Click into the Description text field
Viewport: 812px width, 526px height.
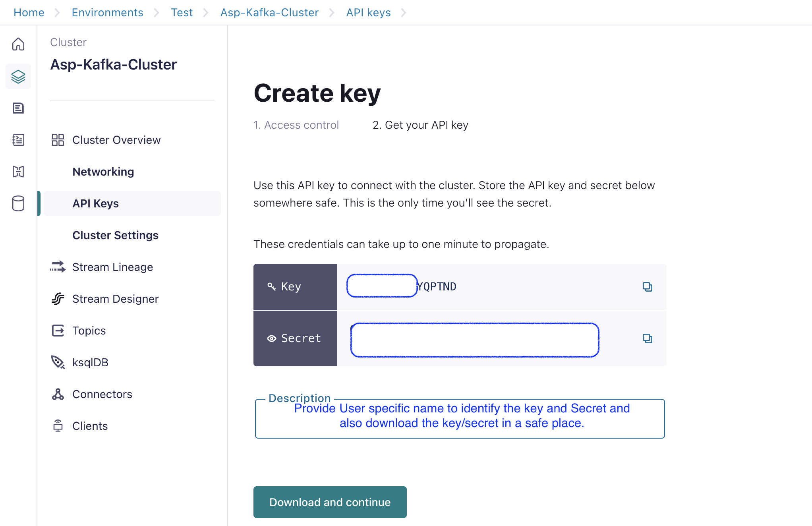tap(460, 419)
